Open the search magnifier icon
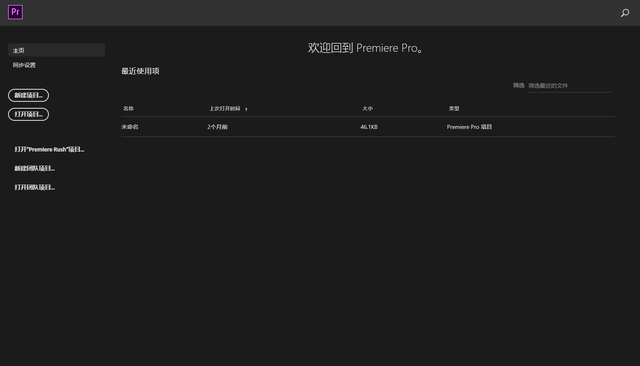This screenshot has height=366, width=640. point(625,13)
